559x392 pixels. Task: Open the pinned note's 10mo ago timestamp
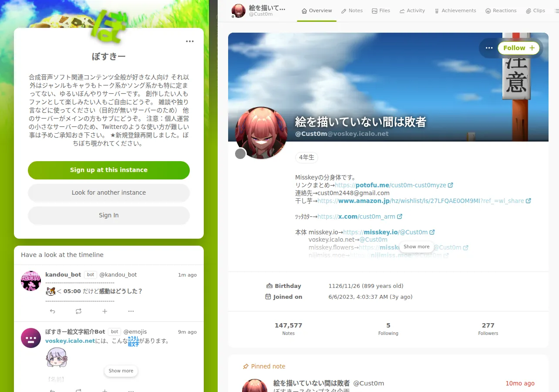point(520,384)
